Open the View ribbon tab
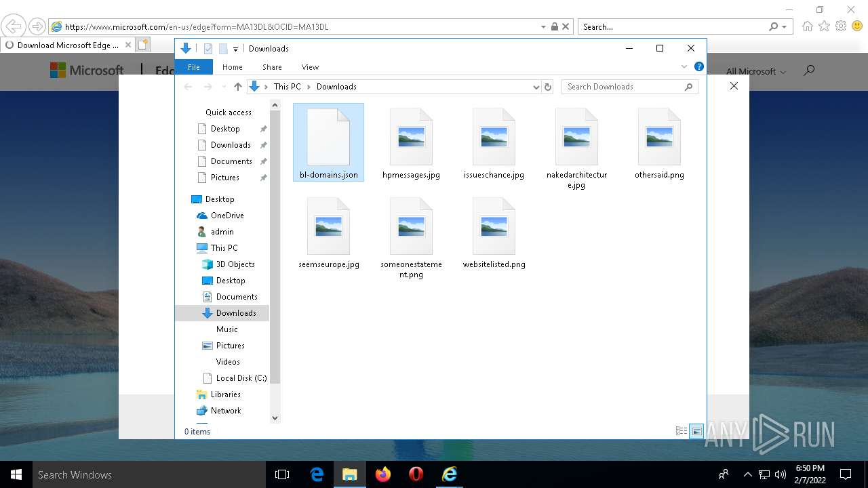This screenshot has height=488, width=868. click(x=310, y=67)
